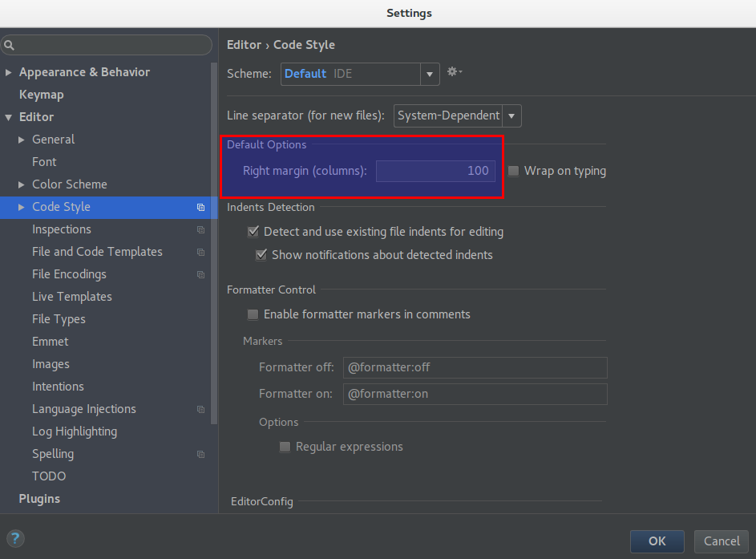Image resolution: width=756 pixels, height=559 pixels.
Task: Enable the Wrap on typing checkbox
Action: 512,170
